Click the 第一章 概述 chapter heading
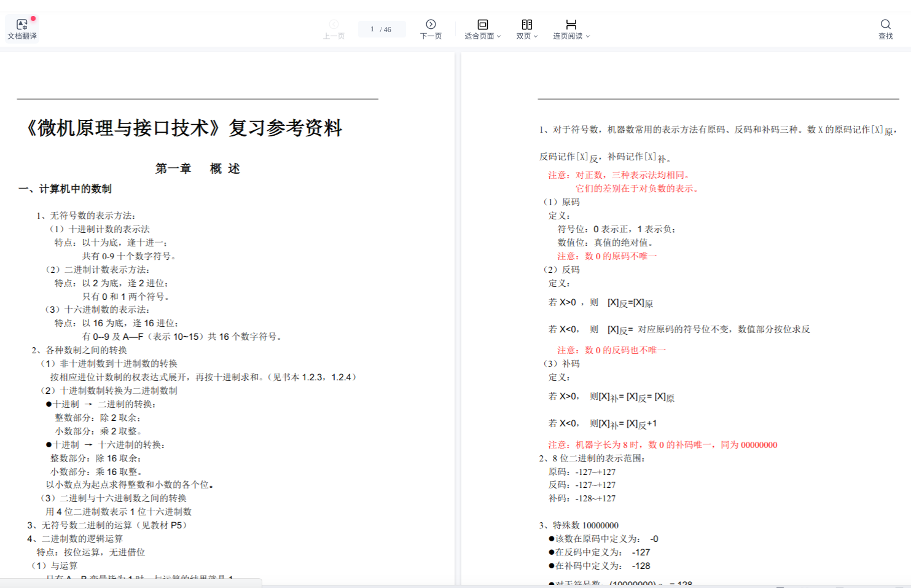The height and width of the screenshot is (588, 911). (x=197, y=168)
